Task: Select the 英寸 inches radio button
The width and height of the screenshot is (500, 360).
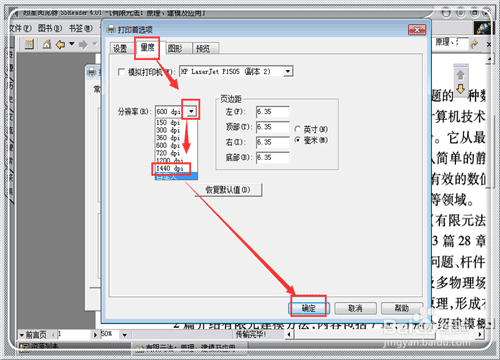Action: pos(298,129)
